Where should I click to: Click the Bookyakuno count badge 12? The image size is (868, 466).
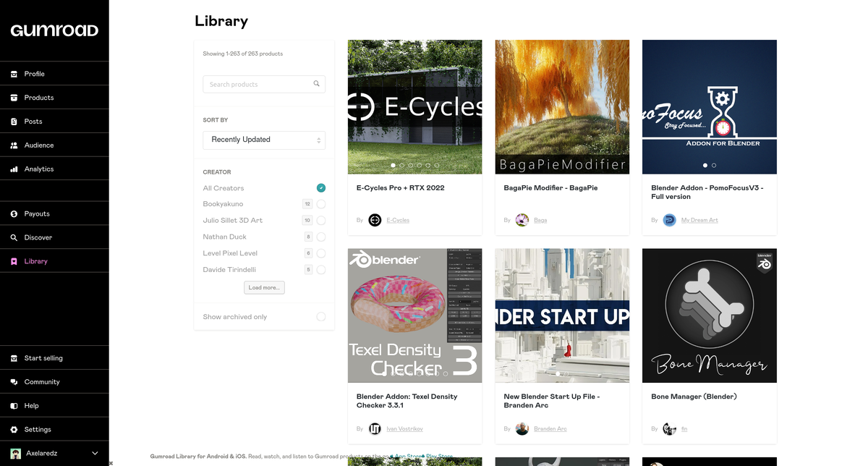pos(307,204)
